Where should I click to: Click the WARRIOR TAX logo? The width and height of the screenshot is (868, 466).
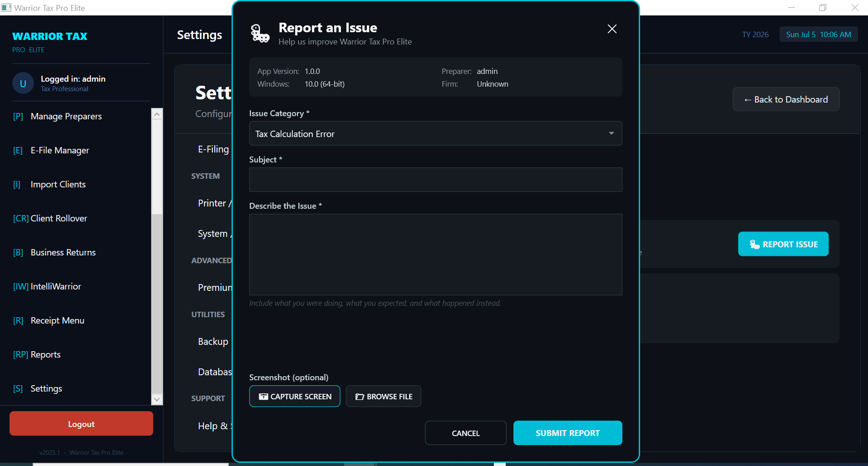50,36
